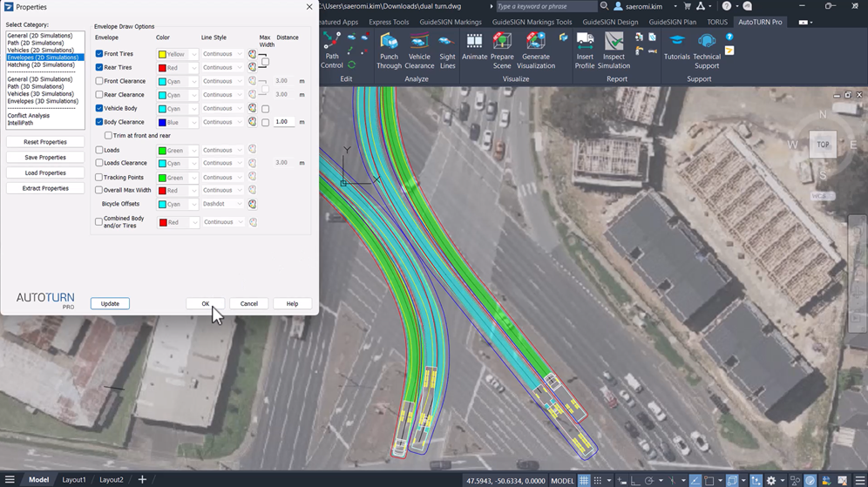Enable the Tracking Points checkbox
This screenshot has height=487, width=868.
point(99,178)
